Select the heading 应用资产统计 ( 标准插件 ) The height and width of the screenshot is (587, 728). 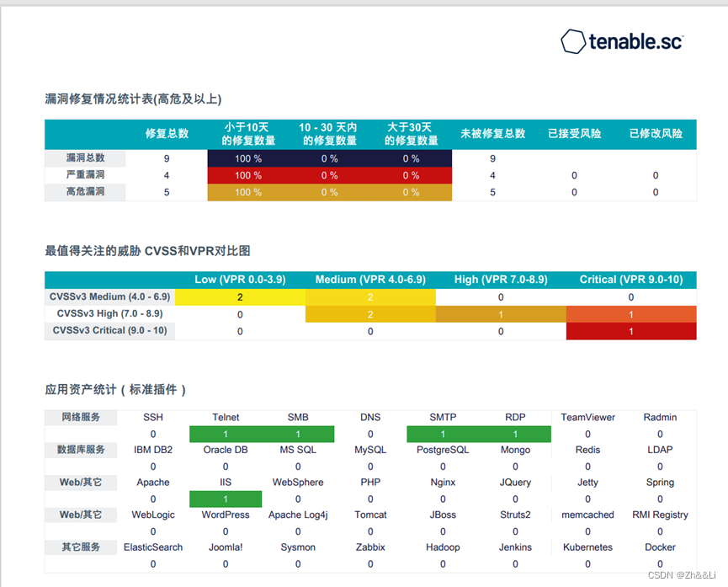(x=115, y=389)
